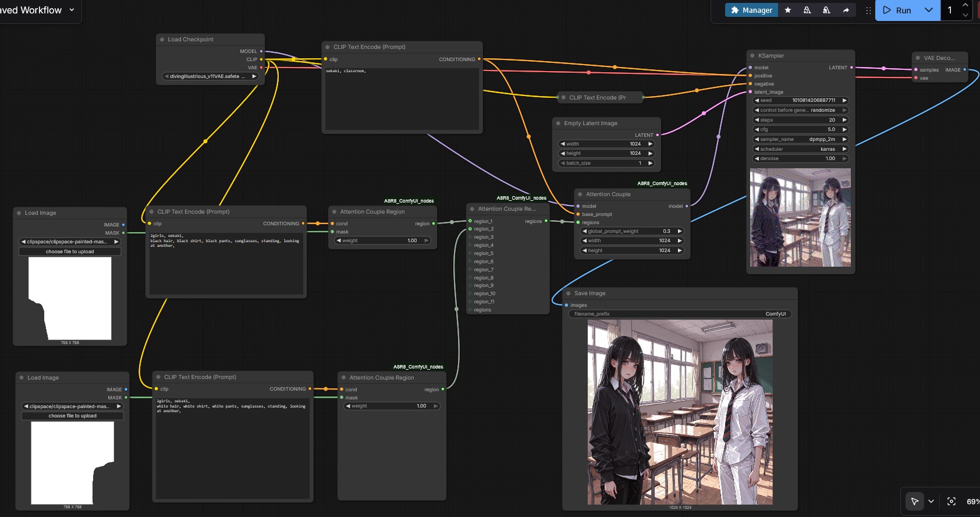Click the share arrow icon in toolbar
Image resolution: width=980 pixels, height=517 pixels.
[x=846, y=10]
